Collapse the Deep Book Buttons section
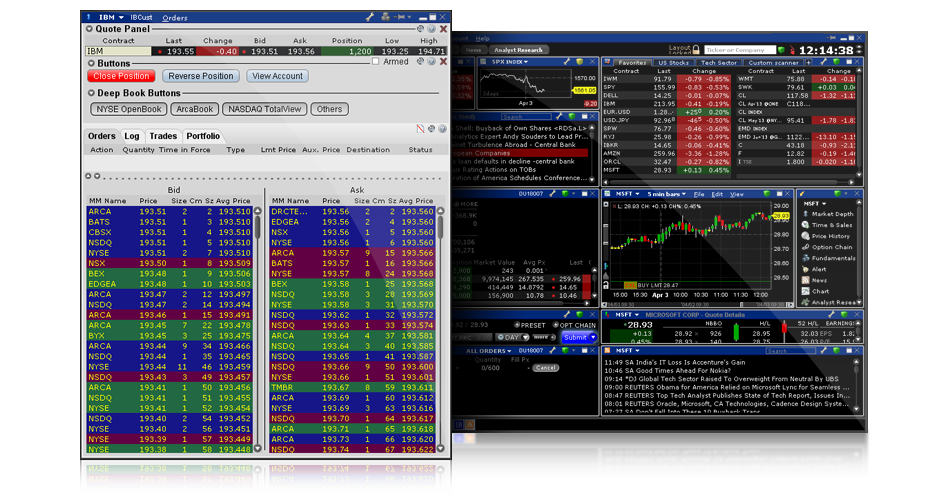Image resolution: width=948 pixels, height=500 pixels. pyautogui.click(x=91, y=93)
